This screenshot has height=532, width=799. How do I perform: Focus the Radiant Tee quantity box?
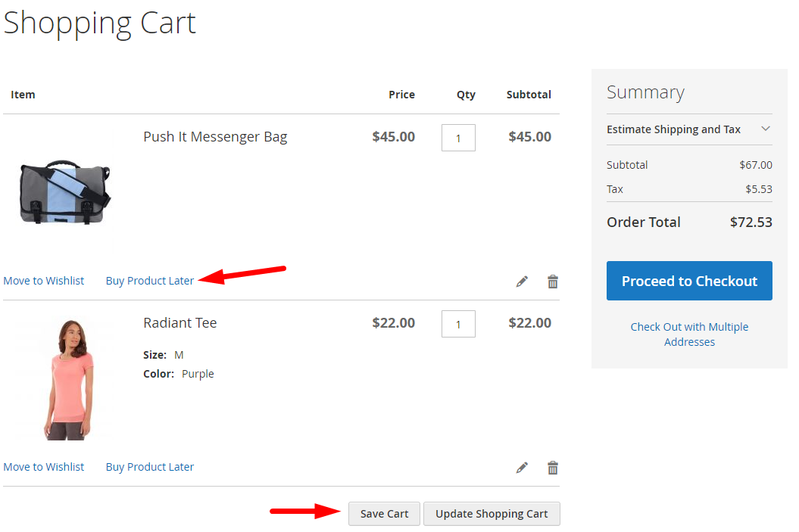[x=458, y=324]
